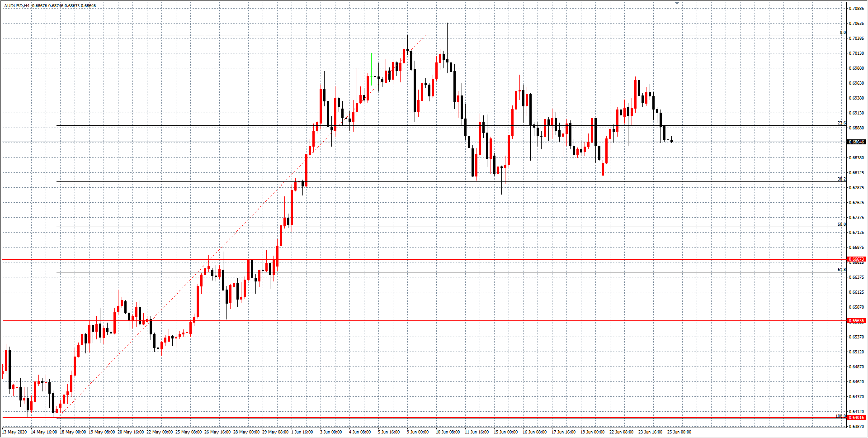The height and width of the screenshot is (438, 868).
Task: Click the red 0.66673 price tag
Action: [856, 259]
